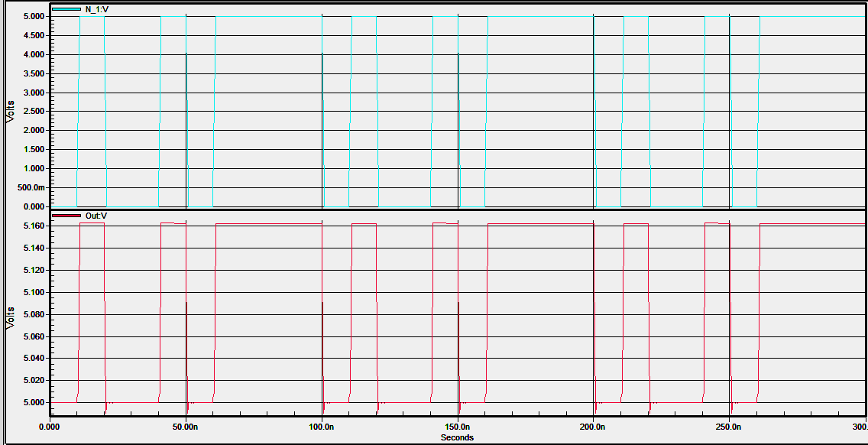Select the Out:V trace legend label
This screenshot has width=868, height=445.
pyautogui.click(x=96, y=216)
